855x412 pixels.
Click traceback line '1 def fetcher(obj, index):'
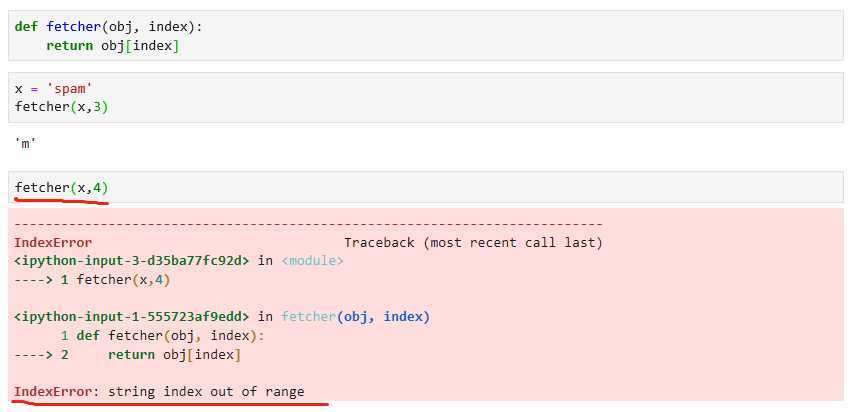tap(162, 336)
